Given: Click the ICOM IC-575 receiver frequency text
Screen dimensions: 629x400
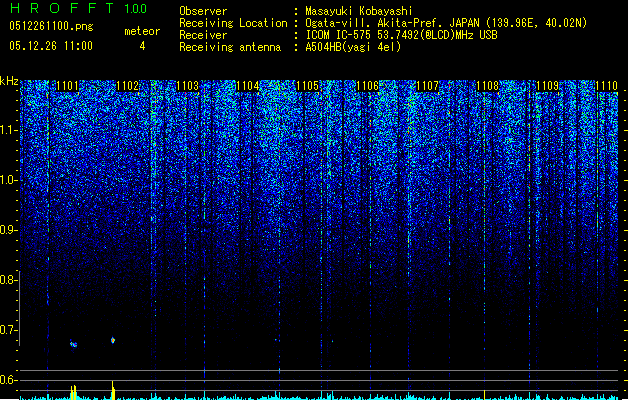Looking at the screenshot, I should click(401, 35).
